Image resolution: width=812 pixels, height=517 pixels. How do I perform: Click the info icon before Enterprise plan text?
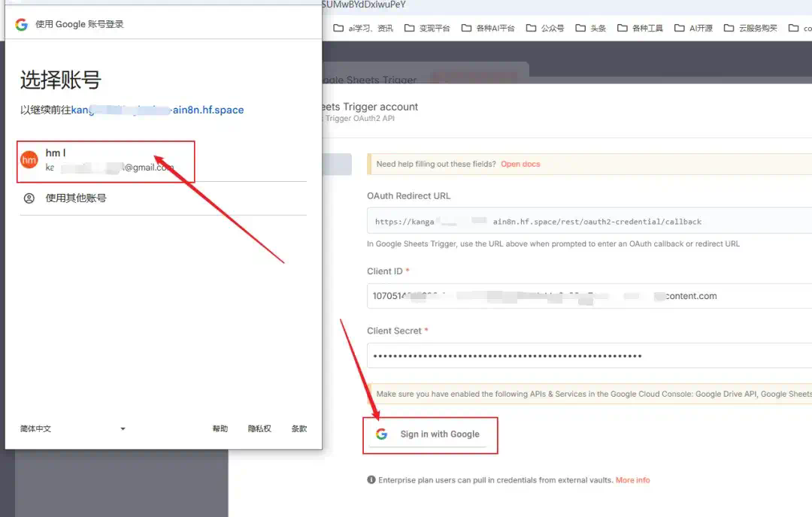[371, 479]
